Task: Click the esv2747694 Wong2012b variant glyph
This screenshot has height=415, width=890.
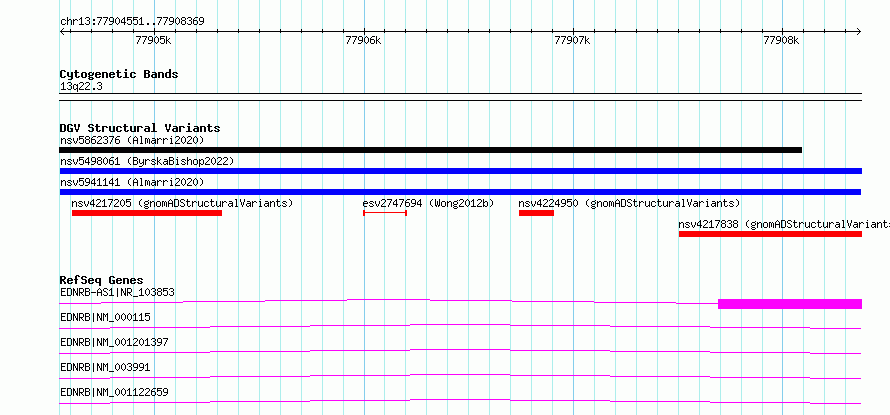Action: (x=385, y=213)
